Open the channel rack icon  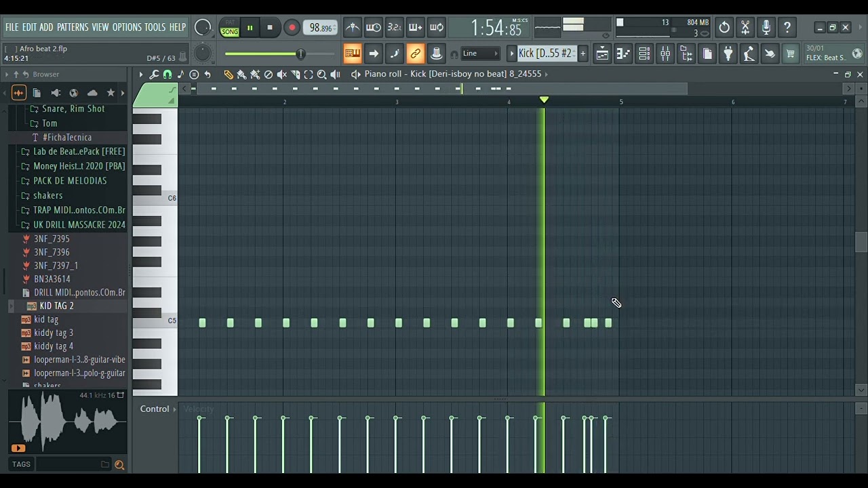click(x=644, y=54)
